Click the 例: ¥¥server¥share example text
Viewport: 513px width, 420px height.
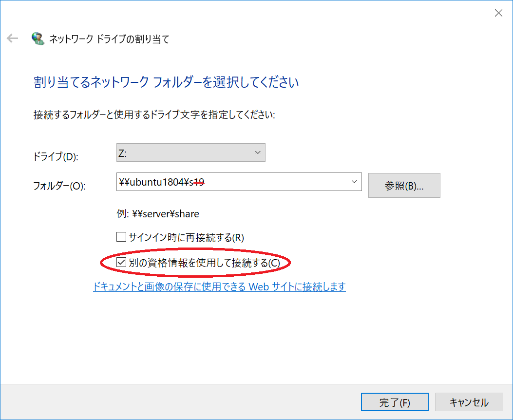158,213
